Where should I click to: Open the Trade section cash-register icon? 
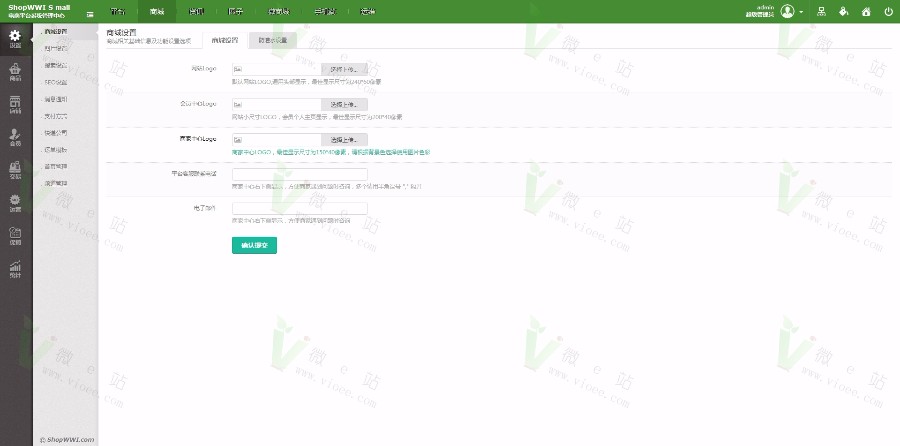click(x=15, y=170)
